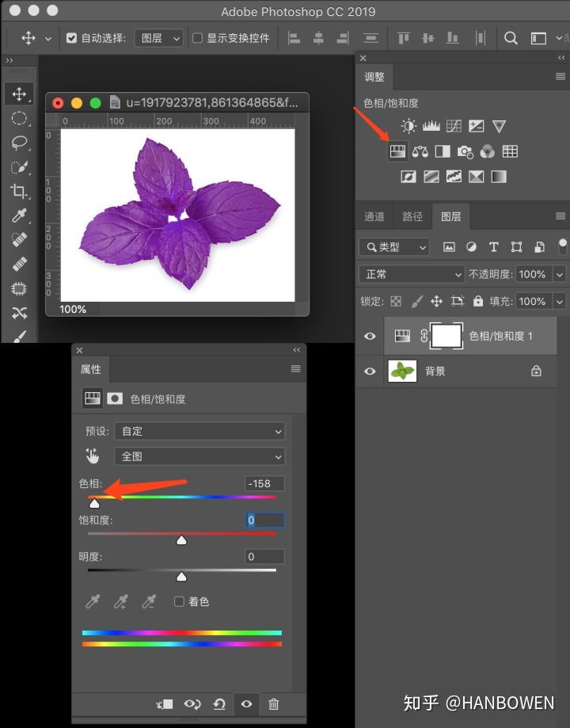Image resolution: width=570 pixels, height=728 pixels.
Task: Open the Preset Custom dropdown
Action: click(199, 431)
